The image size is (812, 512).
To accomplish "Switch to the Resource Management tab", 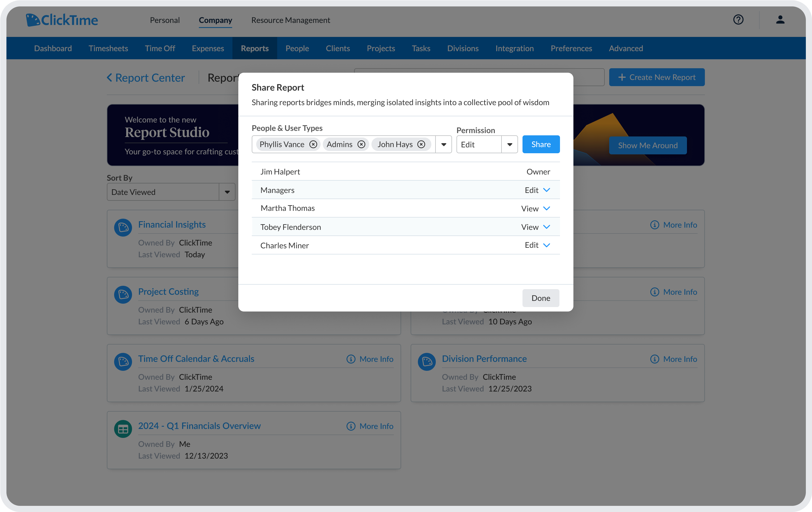I will [290, 20].
